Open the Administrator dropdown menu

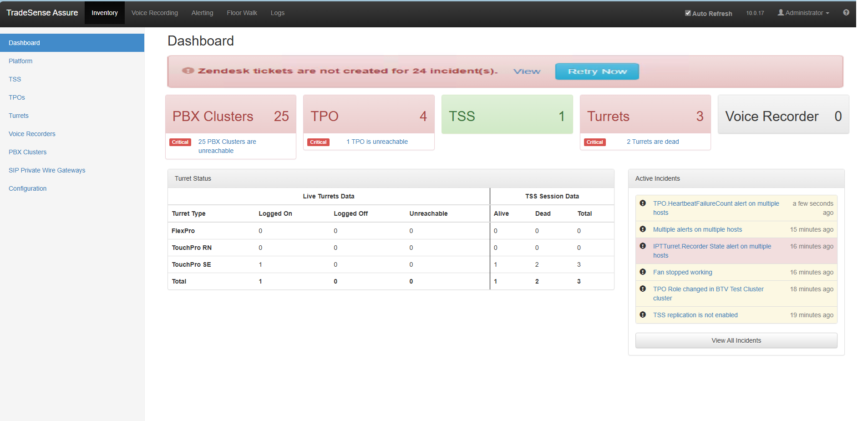point(803,13)
